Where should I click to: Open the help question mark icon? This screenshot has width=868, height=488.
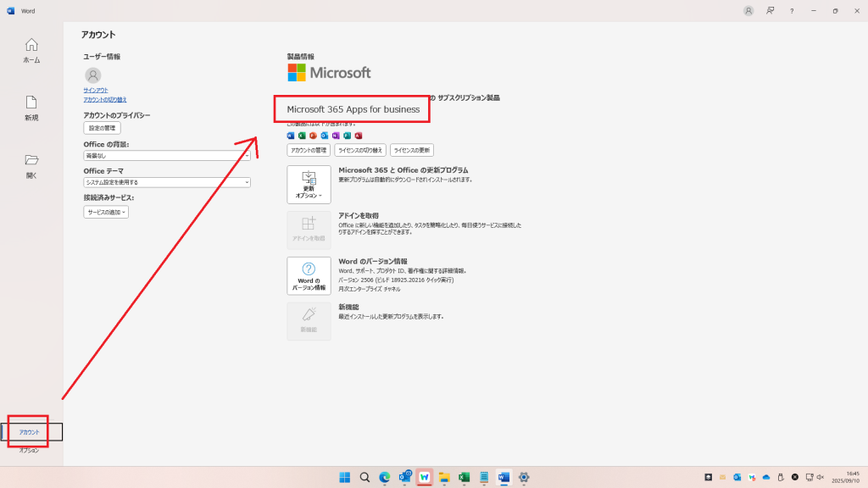point(792,11)
